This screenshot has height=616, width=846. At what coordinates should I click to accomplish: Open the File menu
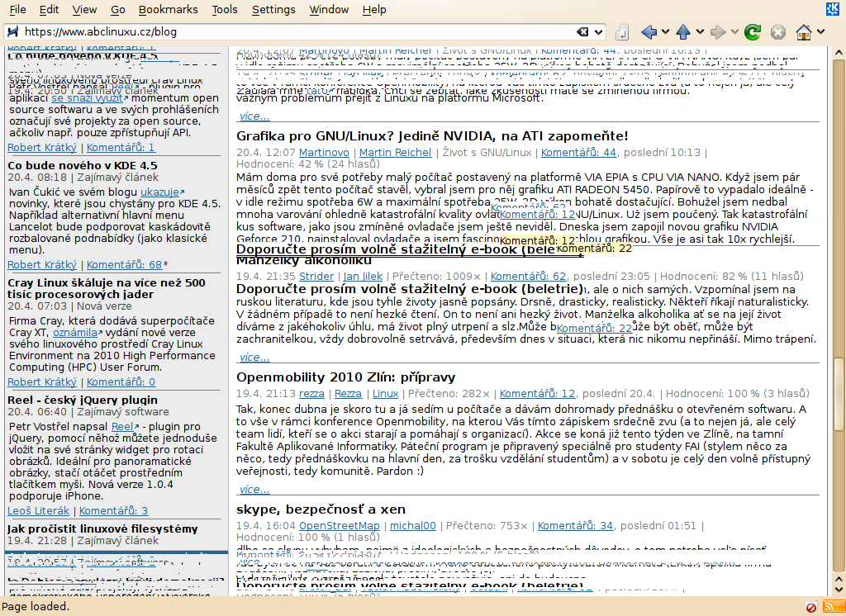click(x=18, y=9)
